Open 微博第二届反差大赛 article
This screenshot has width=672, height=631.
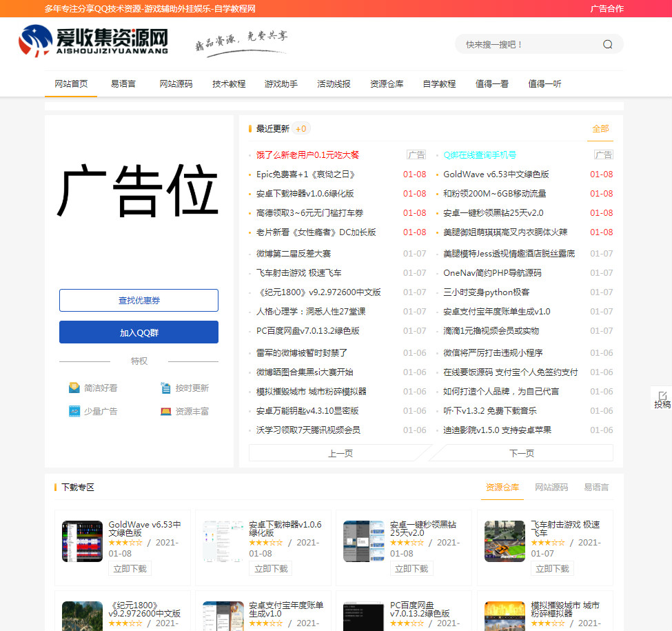[294, 253]
